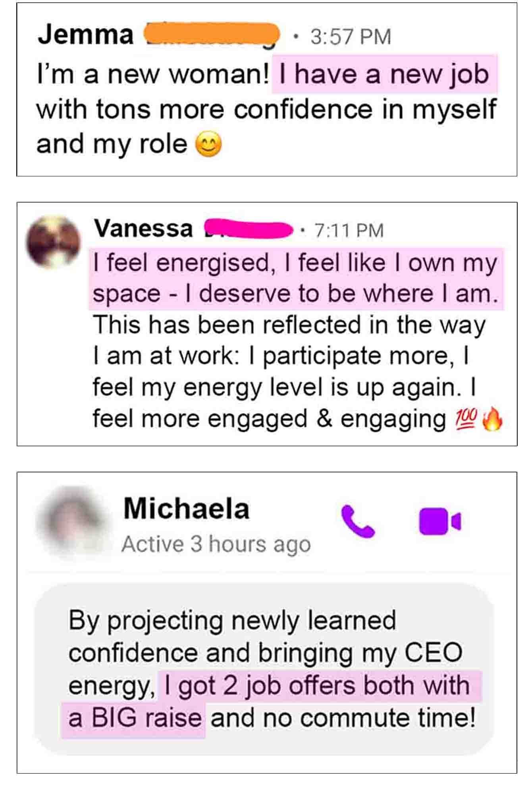
Task: Click the smiling face emoji in Jemma's message
Action: (x=209, y=145)
